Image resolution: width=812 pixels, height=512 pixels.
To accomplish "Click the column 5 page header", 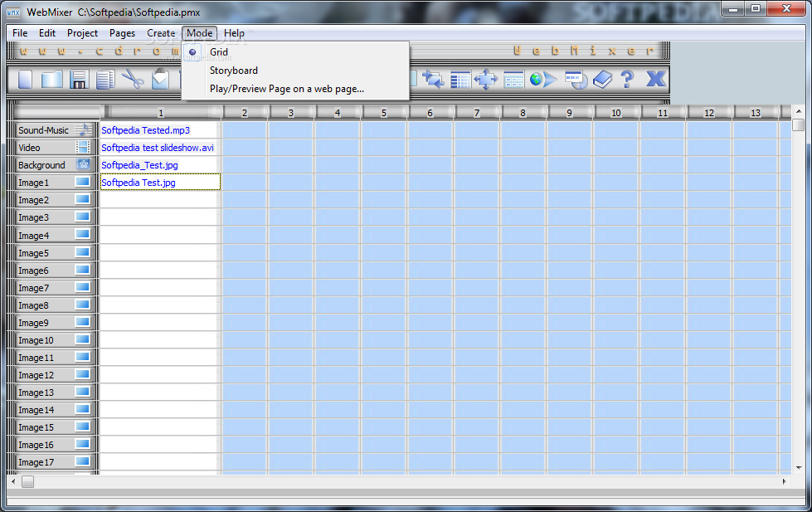I will (384, 113).
